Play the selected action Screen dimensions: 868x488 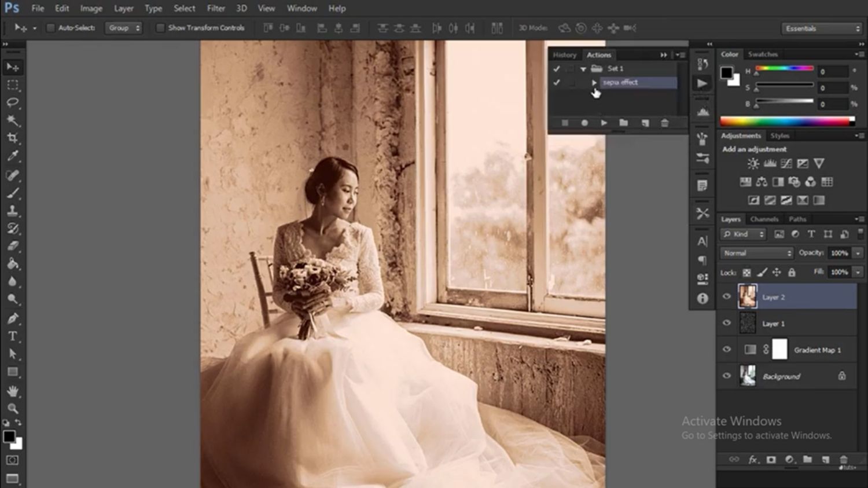point(604,123)
